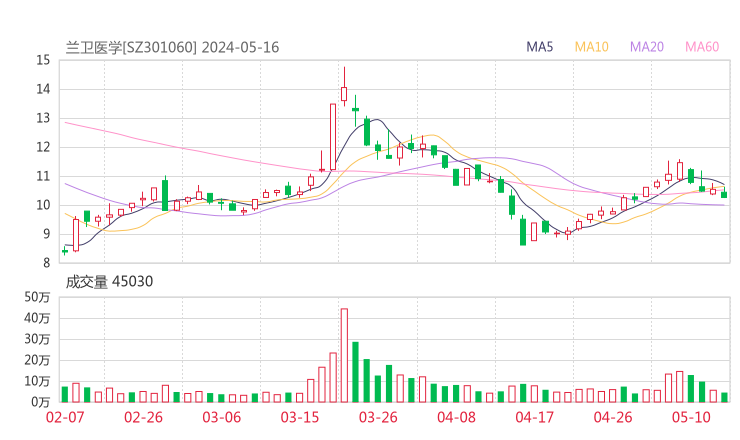740x440 pixels.
Task: Click the 成交量 45030 volume label
Action: (x=109, y=281)
